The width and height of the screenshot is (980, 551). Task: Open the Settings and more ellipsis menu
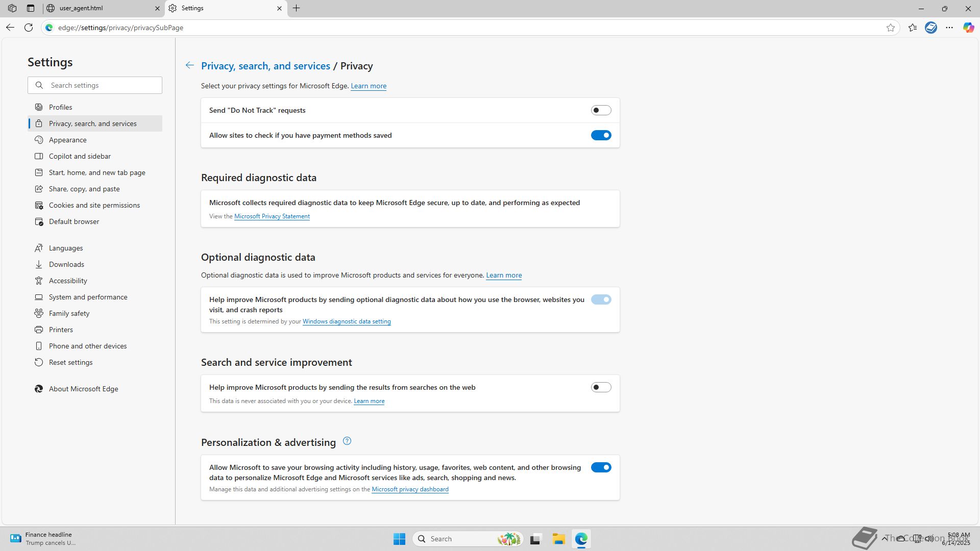tap(949, 28)
